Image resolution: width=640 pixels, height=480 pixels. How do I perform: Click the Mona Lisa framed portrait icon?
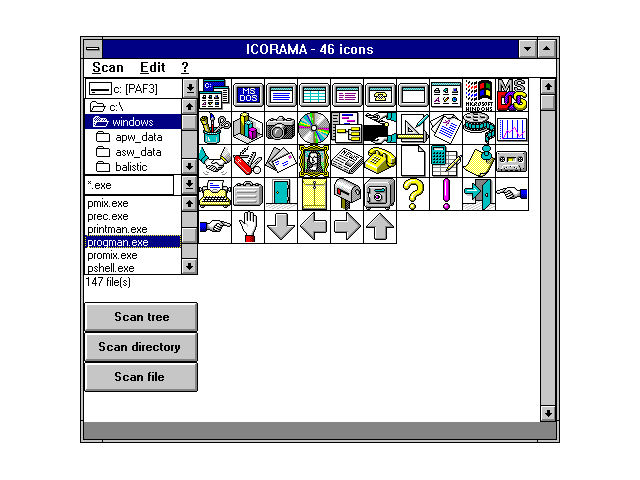click(313, 160)
